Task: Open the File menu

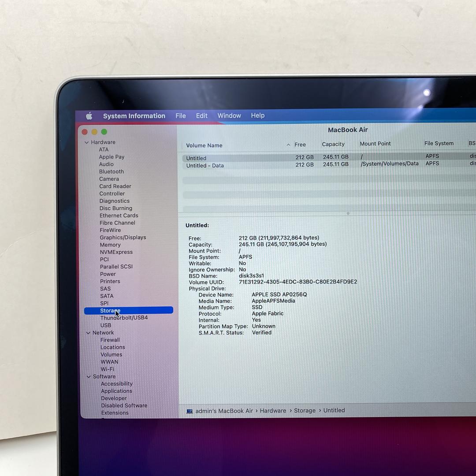Action: (181, 115)
